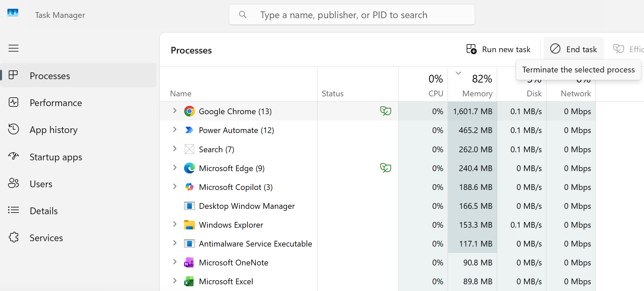Sort processes by CPU column
Screen dimensions: 644x291
(x=423, y=84)
